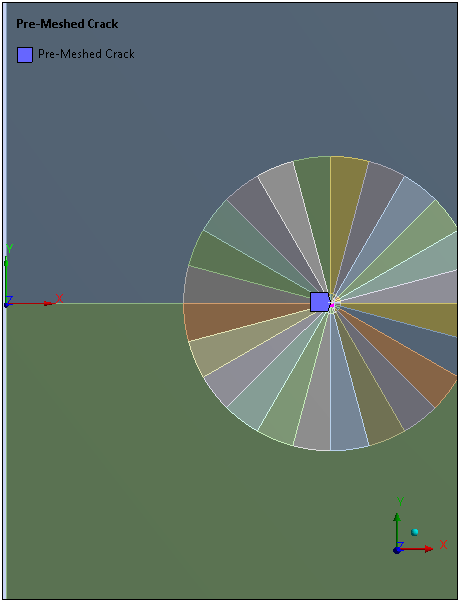Click the green Y axis arrow of the view triad
Screen dimensions: 460x602
pos(397,529)
